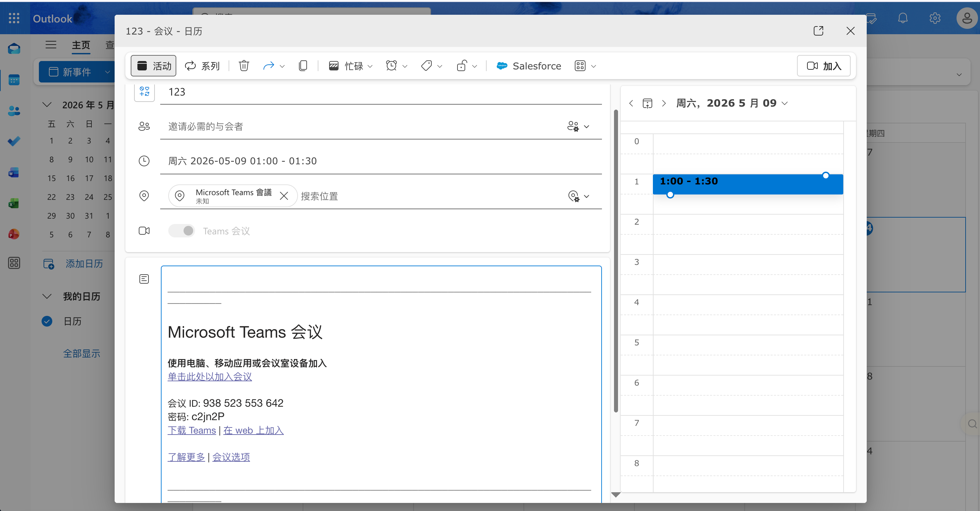Go to previous day in scheduling pane

pyautogui.click(x=631, y=103)
